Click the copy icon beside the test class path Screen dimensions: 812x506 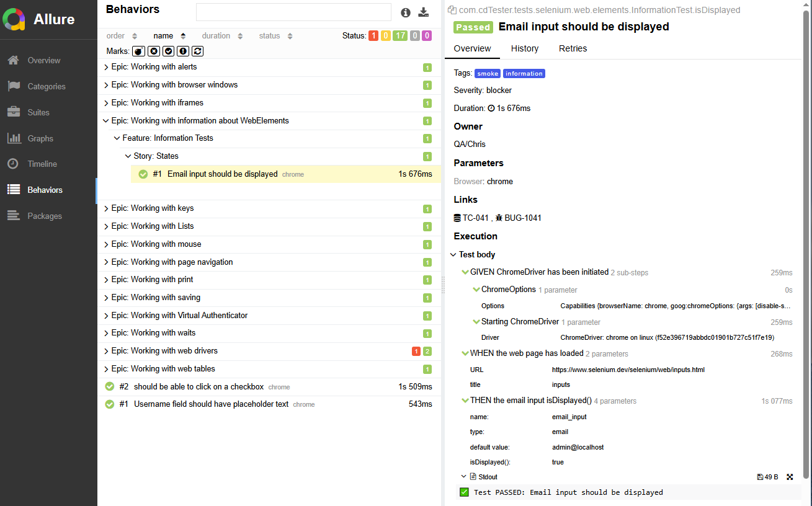(x=452, y=10)
